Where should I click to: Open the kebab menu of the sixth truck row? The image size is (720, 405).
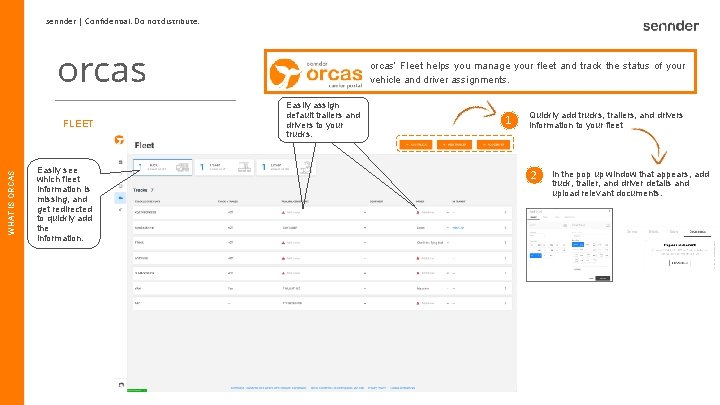pos(506,288)
